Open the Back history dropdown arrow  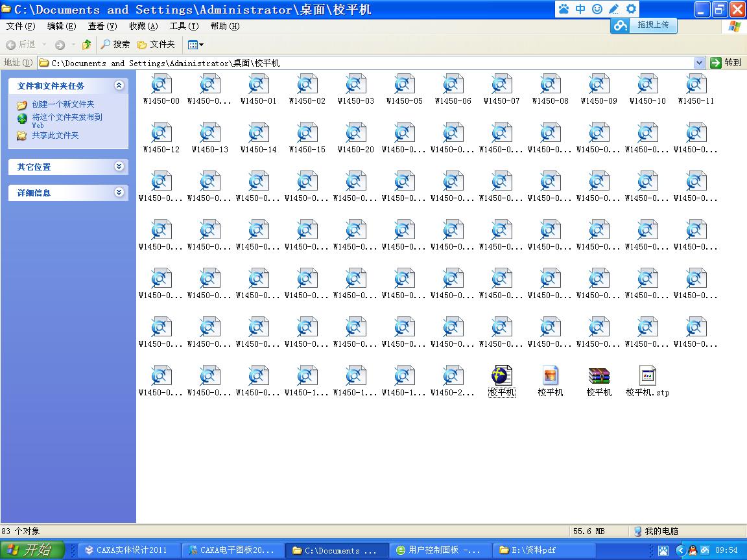pos(44,45)
